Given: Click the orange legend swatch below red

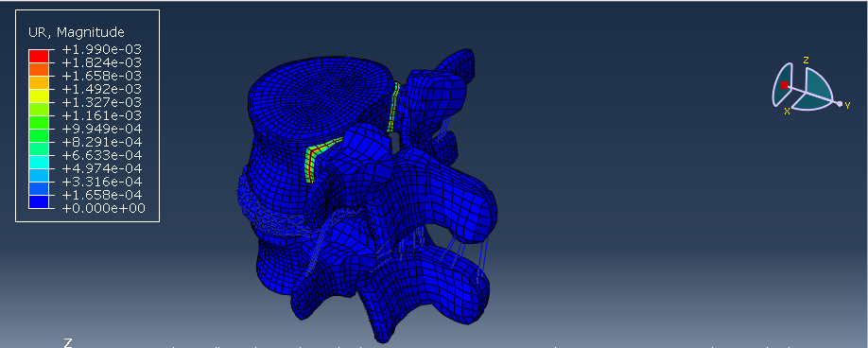Looking at the screenshot, I should pyautogui.click(x=39, y=69).
